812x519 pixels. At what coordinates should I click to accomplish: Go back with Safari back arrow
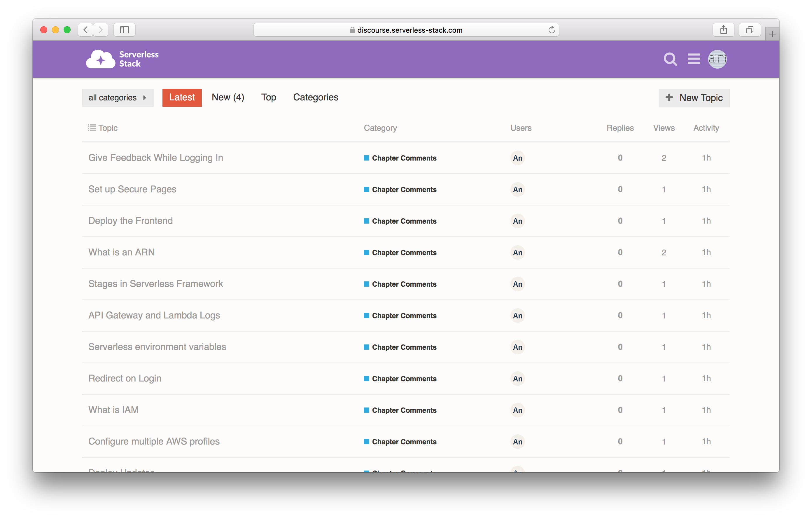click(86, 30)
